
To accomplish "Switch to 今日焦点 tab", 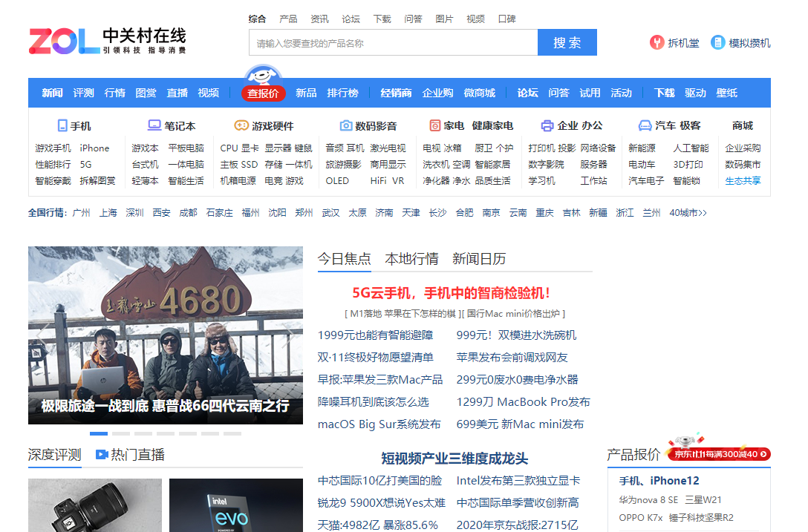I will [x=345, y=258].
